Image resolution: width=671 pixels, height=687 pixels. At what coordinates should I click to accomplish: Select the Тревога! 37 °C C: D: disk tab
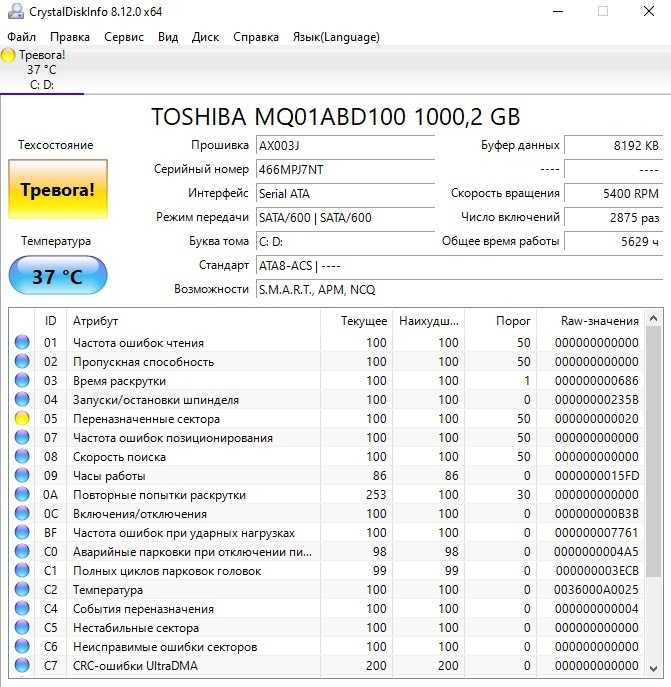[x=42, y=70]
